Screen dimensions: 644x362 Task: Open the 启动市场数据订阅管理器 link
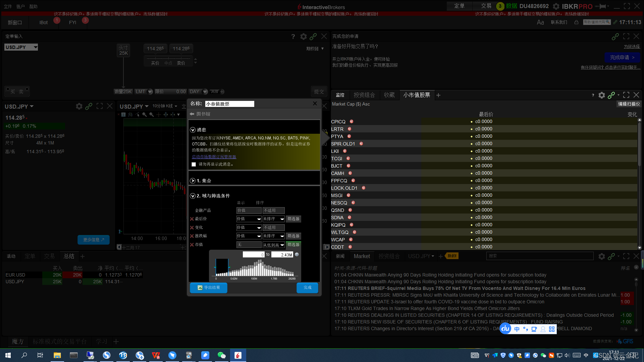(214, 157)
